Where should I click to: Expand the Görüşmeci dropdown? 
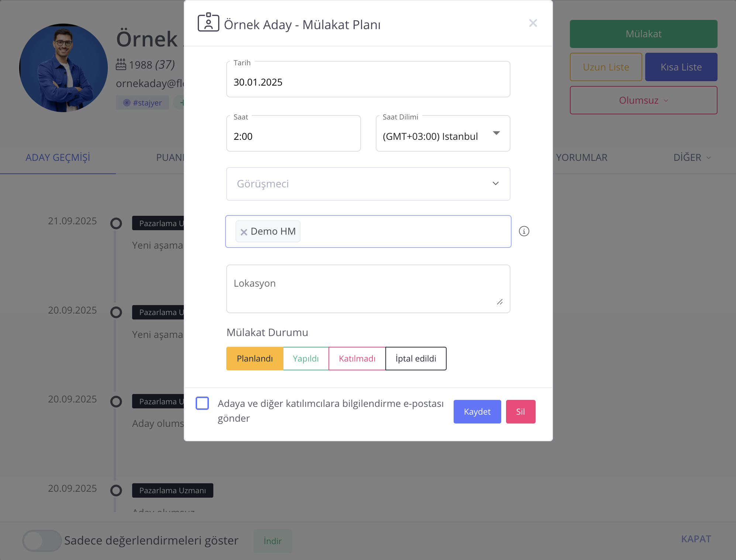tap(368, 184)
